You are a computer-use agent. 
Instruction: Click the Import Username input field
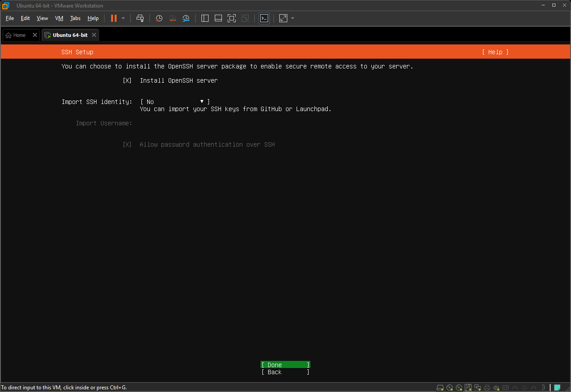[x=178, y=123]
